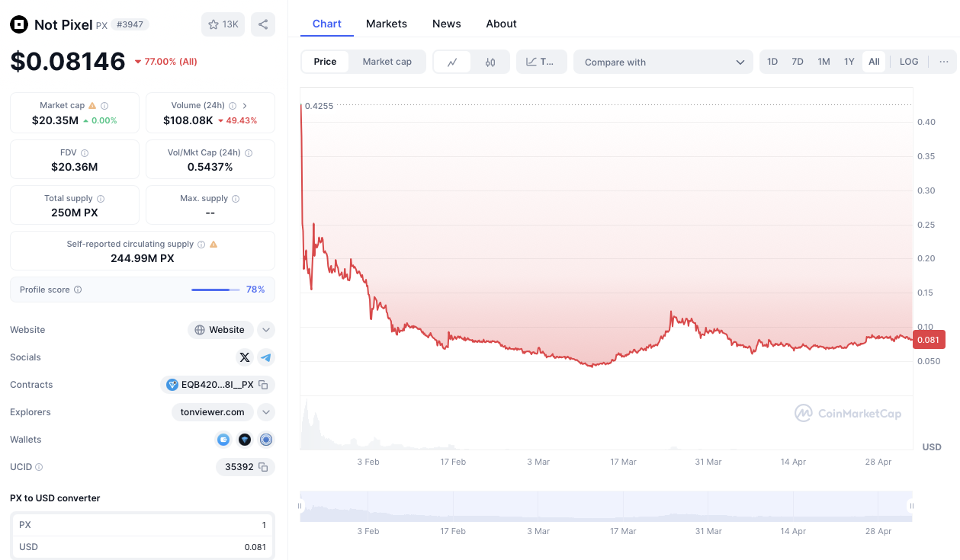The image size is (960, 560).
Task: Open the Markets tab
Action: (387, 24)
